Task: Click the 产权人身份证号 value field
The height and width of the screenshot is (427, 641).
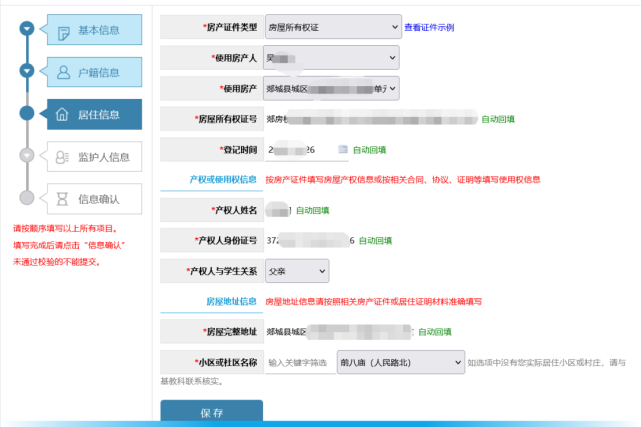Action: [311, 241]
